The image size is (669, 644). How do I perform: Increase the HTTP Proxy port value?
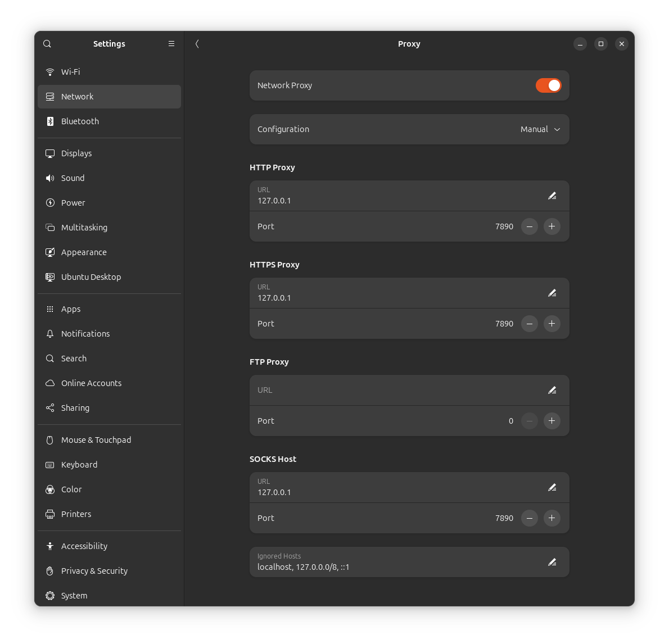(552, 226)
